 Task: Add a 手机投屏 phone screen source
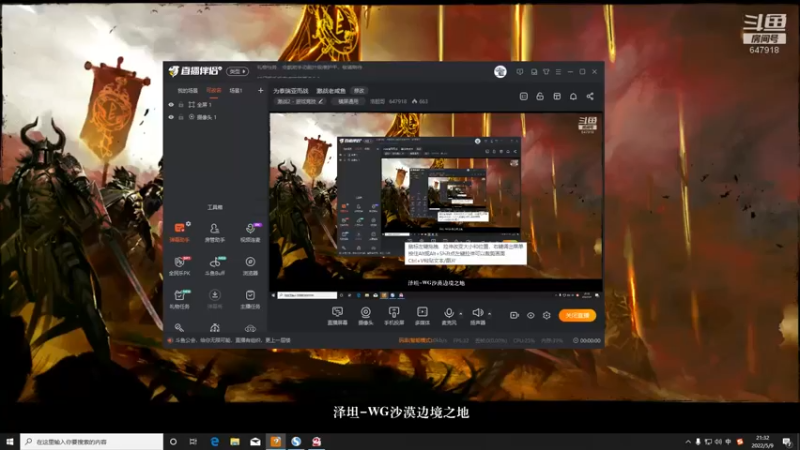click(x=394, y=315)
